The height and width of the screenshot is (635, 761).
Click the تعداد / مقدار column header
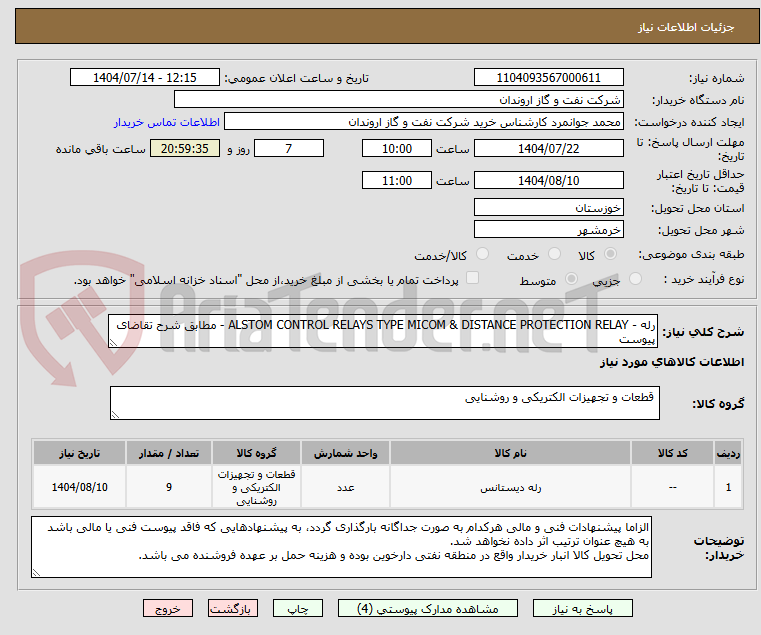(x=168, y=453)
